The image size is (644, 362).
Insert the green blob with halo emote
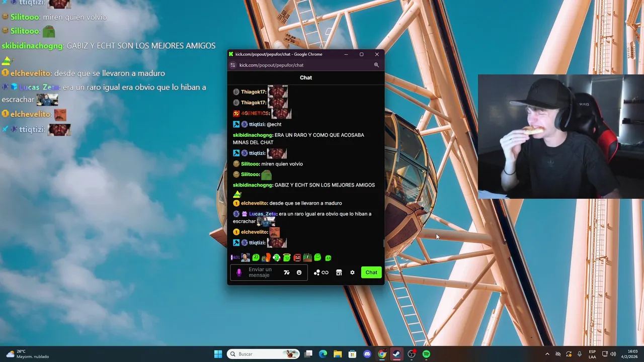[x=287, y=258]
